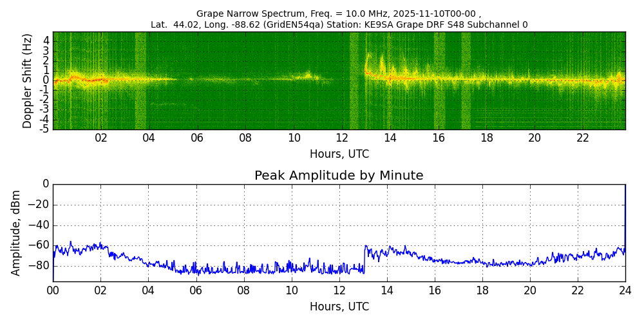Click the "Grape Narrow Spectrum" title line
This screenshot has height=322, width=644.
click(x=339, y=14)
